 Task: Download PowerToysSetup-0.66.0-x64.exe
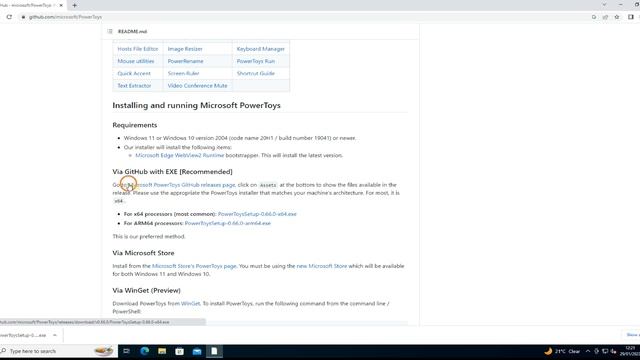coord(257,214)
